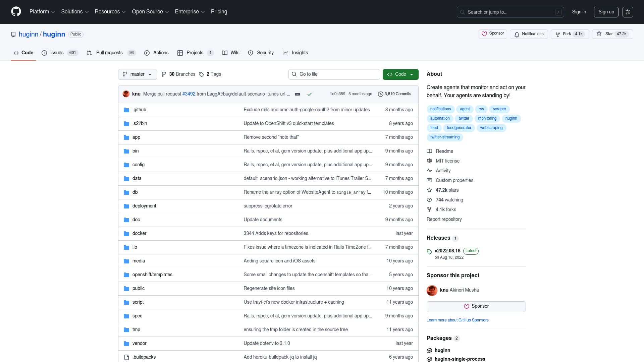Click knu avatar under Sponsor this project
Screen dimensions: 644x362
(432, 290)
